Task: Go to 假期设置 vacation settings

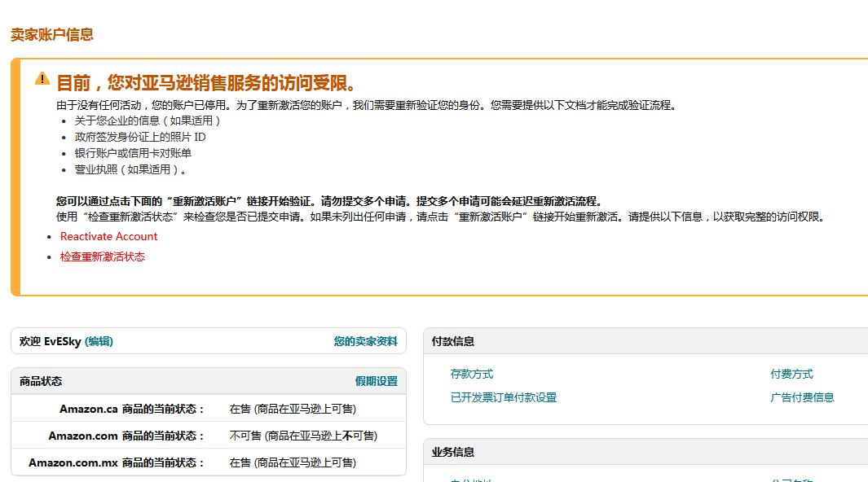Action: [377, 381]
